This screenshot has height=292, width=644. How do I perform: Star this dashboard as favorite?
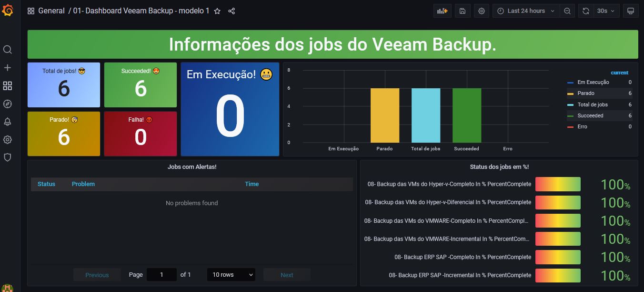point(217,11)
